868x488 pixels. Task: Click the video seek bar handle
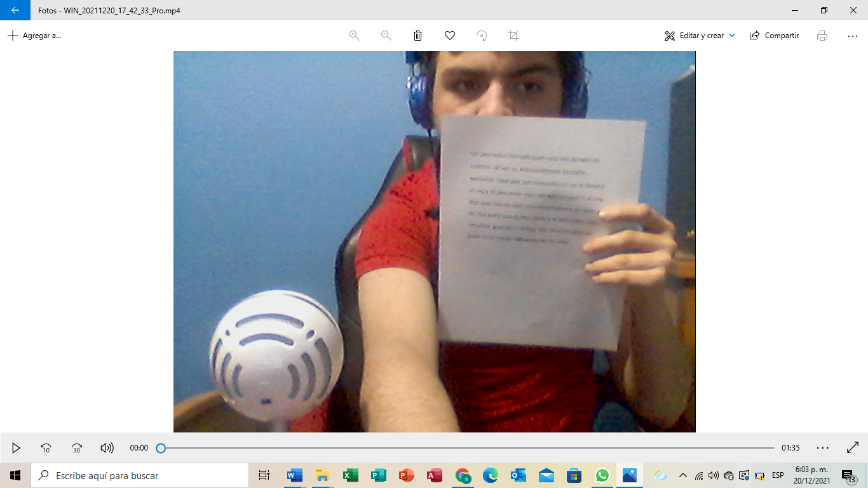[161, 448]
